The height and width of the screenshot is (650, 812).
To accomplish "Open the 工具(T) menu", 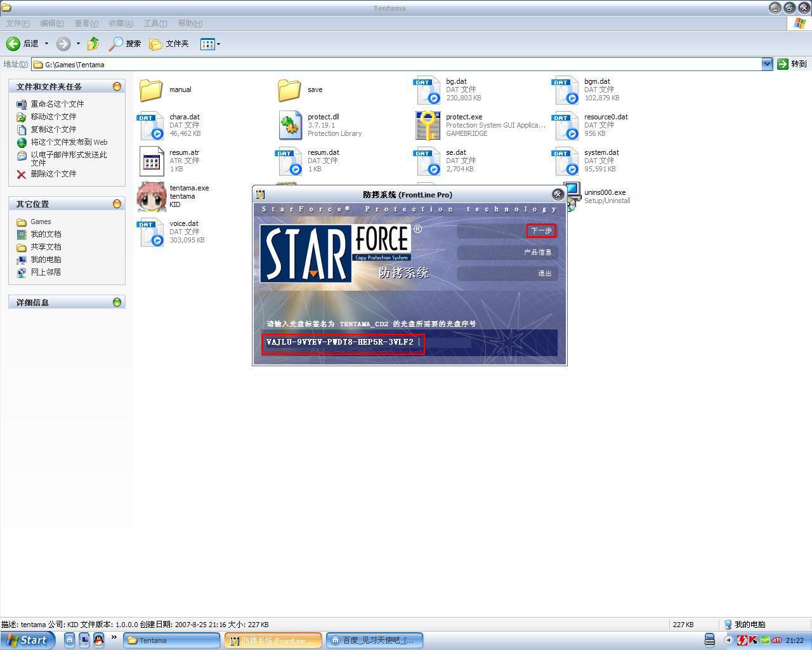I will tap(155, 23).
